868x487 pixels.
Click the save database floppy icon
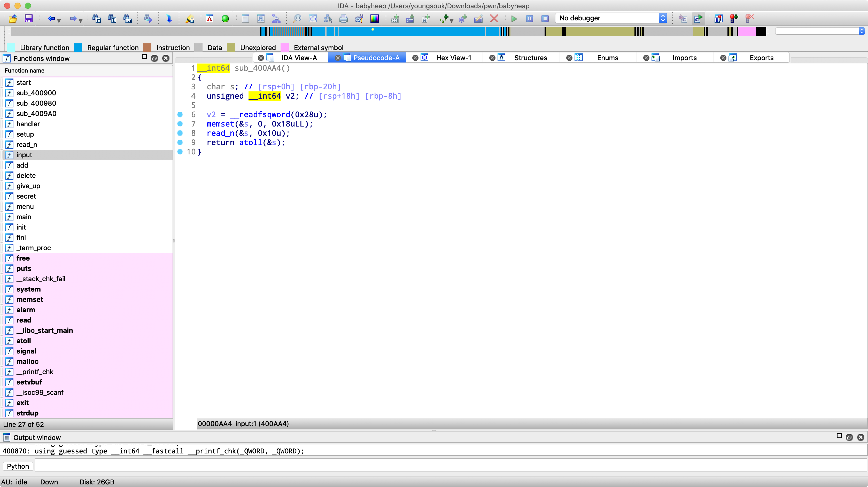click(x=29, y=19)
